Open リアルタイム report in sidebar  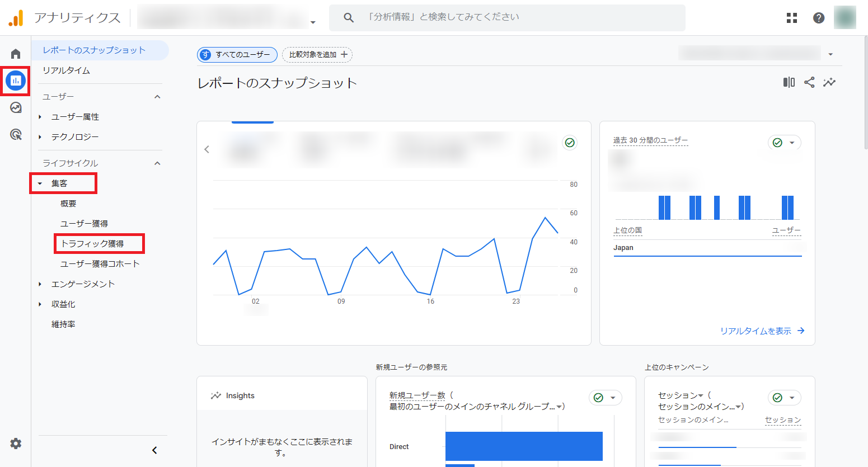pyautogui.click(x=66, y=70)
